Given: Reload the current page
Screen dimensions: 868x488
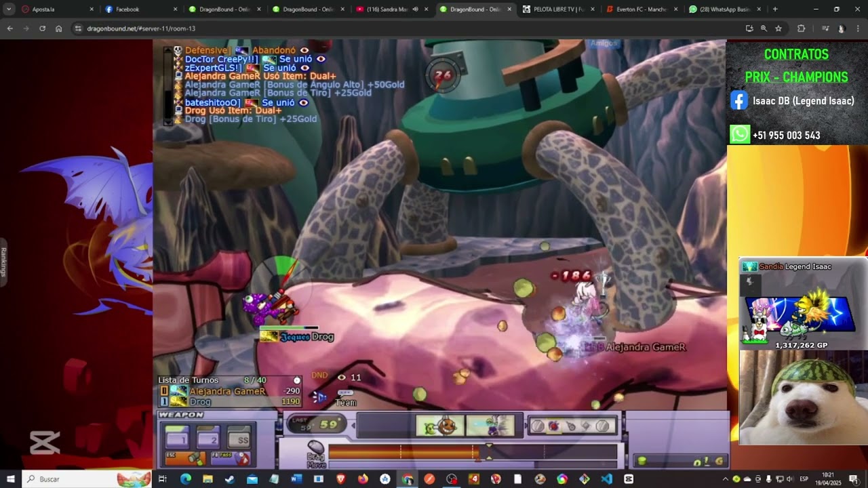Looking at the screenshot, I should click(x=42, y=28).
